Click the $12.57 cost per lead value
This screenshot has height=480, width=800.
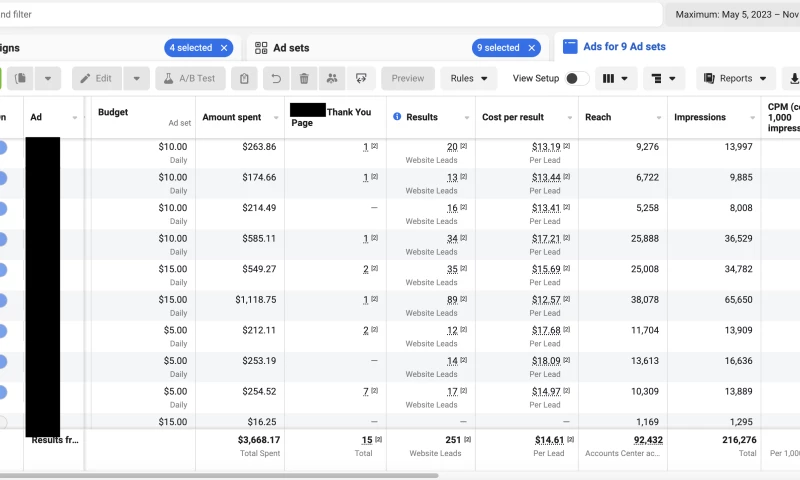point(546,300)
